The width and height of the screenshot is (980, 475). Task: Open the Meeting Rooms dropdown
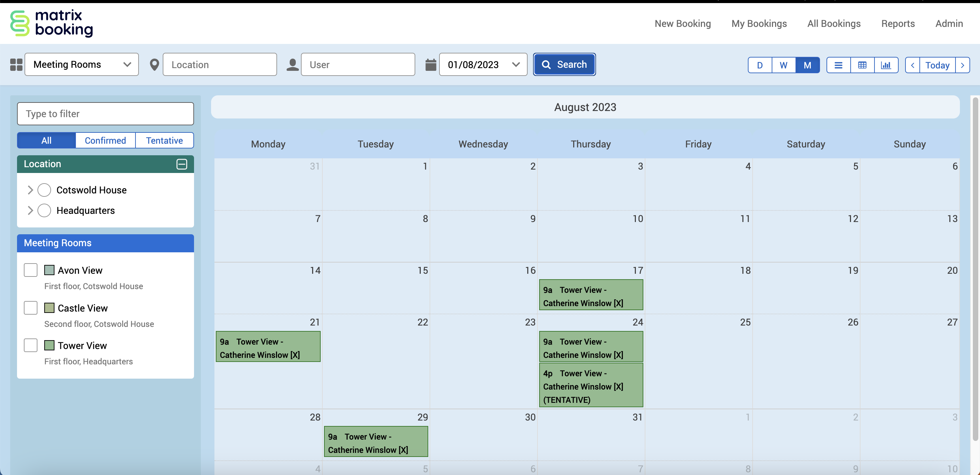pyautogui.click(x=82, y=65)
